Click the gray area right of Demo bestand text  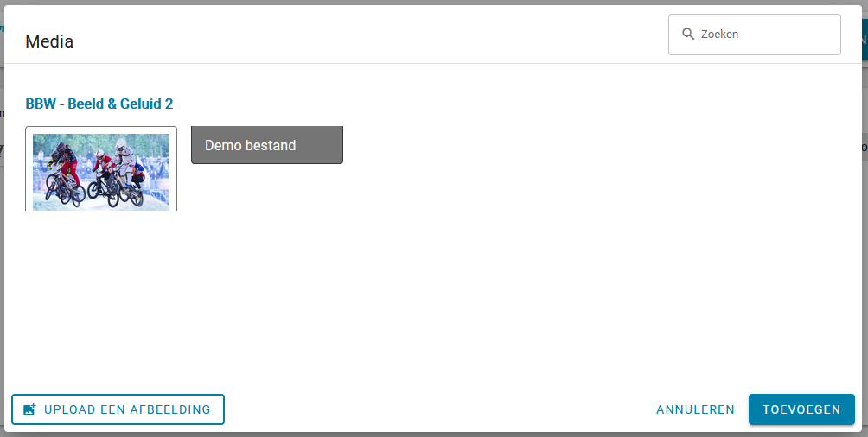tap(320, 145)
